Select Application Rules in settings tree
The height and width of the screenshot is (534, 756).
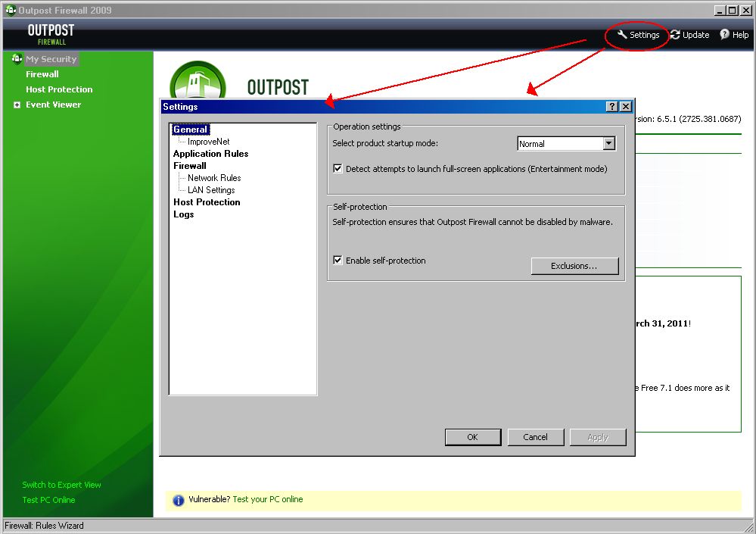(x=210, y=154)
